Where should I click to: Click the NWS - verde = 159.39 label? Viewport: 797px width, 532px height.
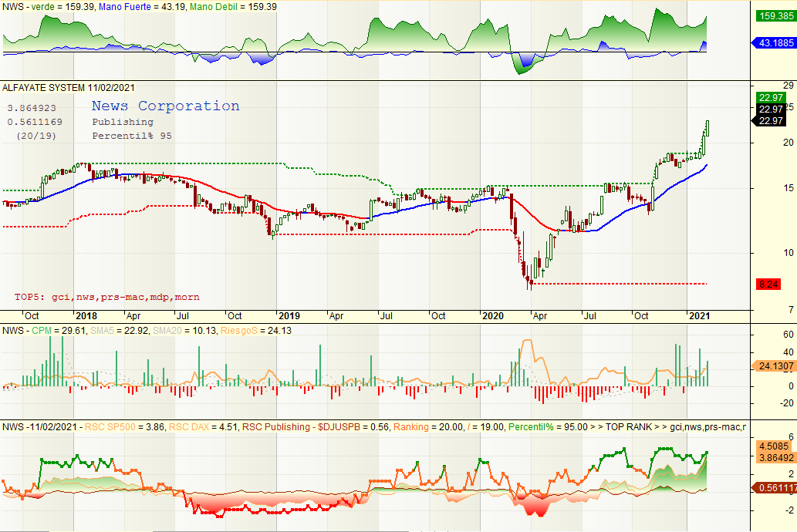49,7
